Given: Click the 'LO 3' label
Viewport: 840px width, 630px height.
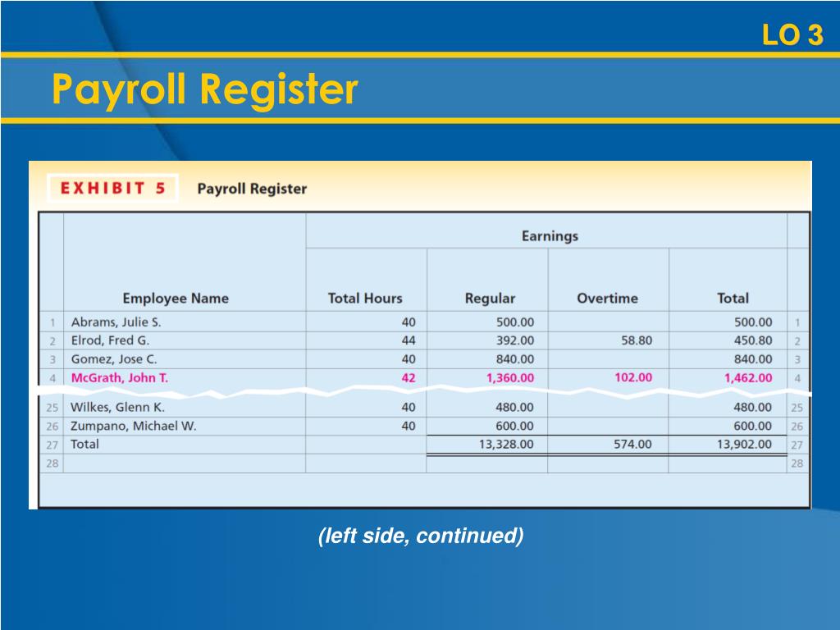Looking at the screenshot, I should coord(792,35).
